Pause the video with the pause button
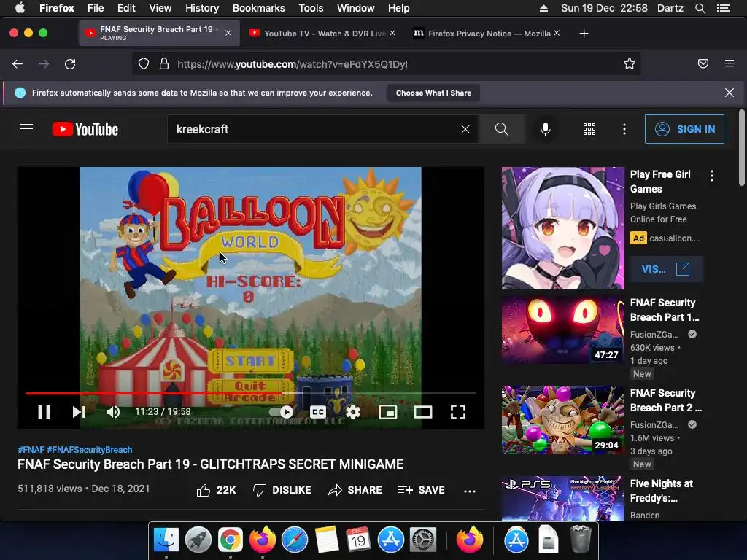The width and height of the screenshot is (747, 560). [44, 412]
